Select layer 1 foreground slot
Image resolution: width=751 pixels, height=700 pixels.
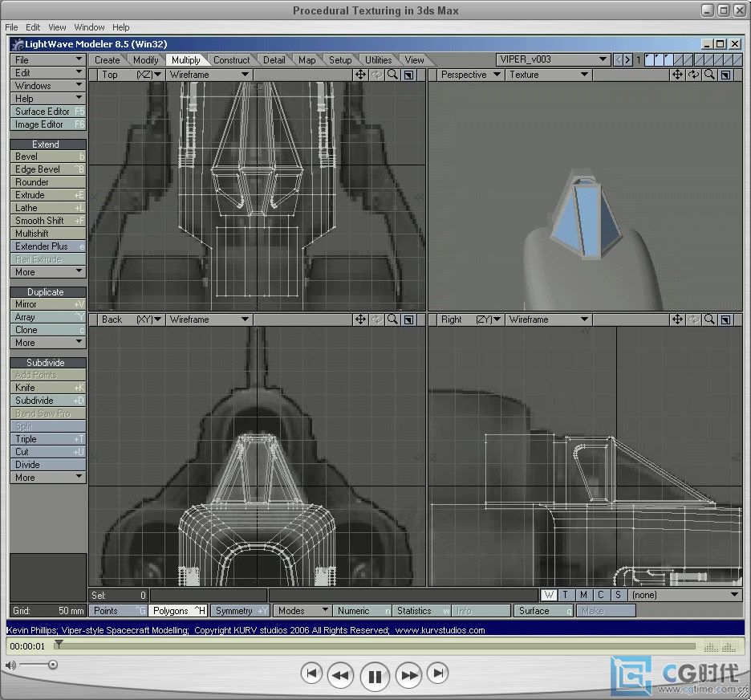click(649, 60)
